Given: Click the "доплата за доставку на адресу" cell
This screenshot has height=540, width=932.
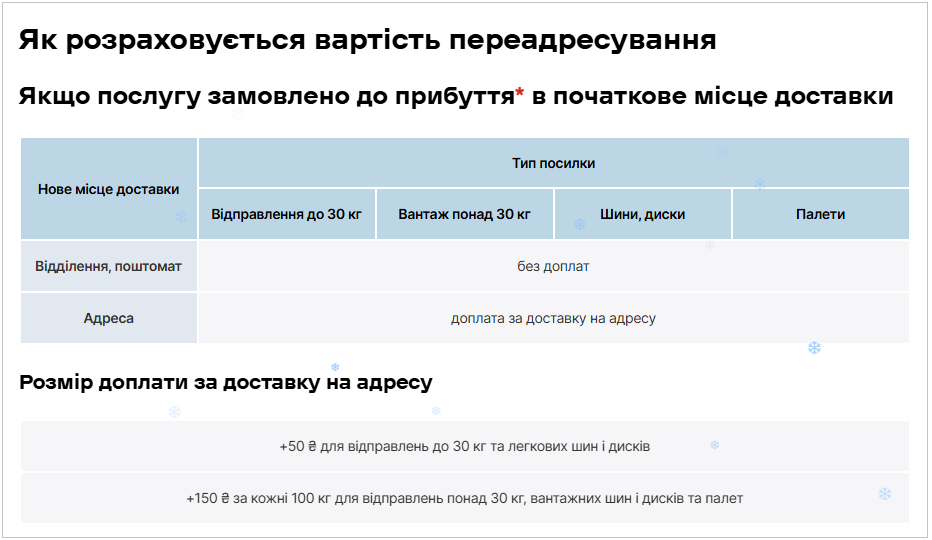Looking at the screenshot, I should [553, 318].
